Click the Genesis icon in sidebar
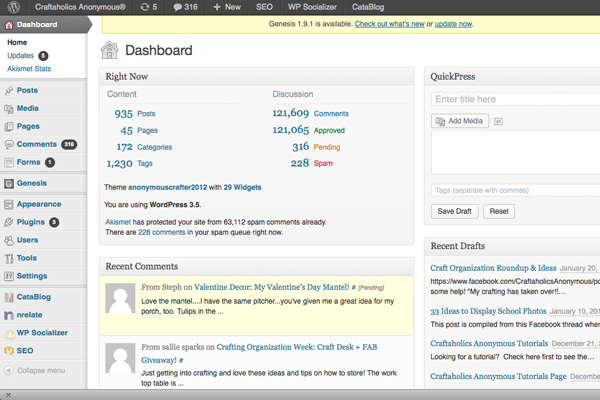This screenshot has height=400, width=600. coord(9,184)
